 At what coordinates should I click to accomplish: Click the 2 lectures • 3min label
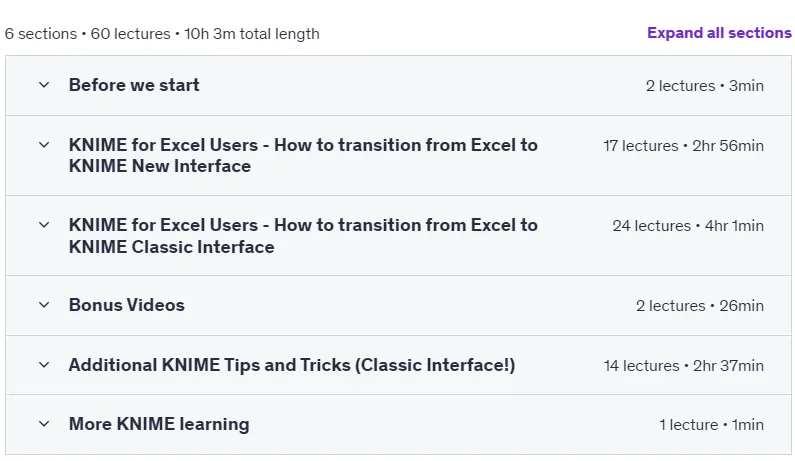[x=705, y=86]
